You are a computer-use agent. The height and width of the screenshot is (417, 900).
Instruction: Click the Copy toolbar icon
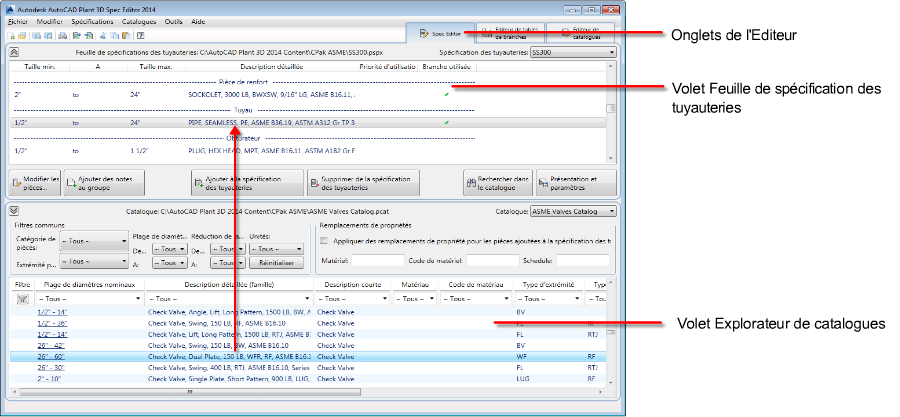click(114, 36)
